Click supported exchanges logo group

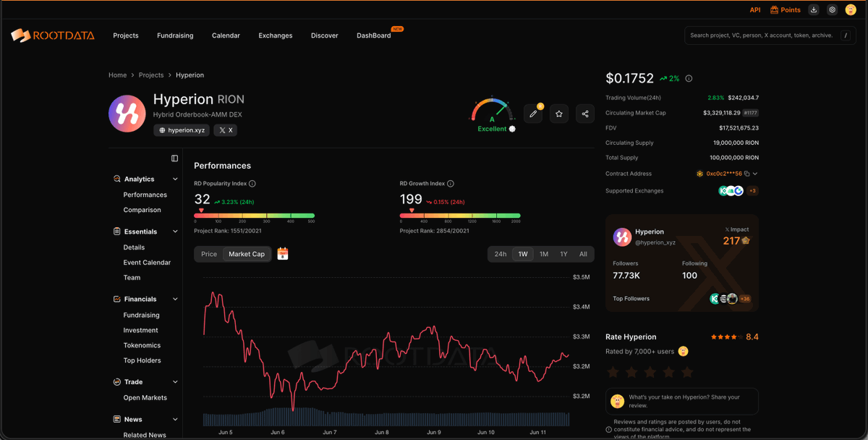click(x=731, y=191)
